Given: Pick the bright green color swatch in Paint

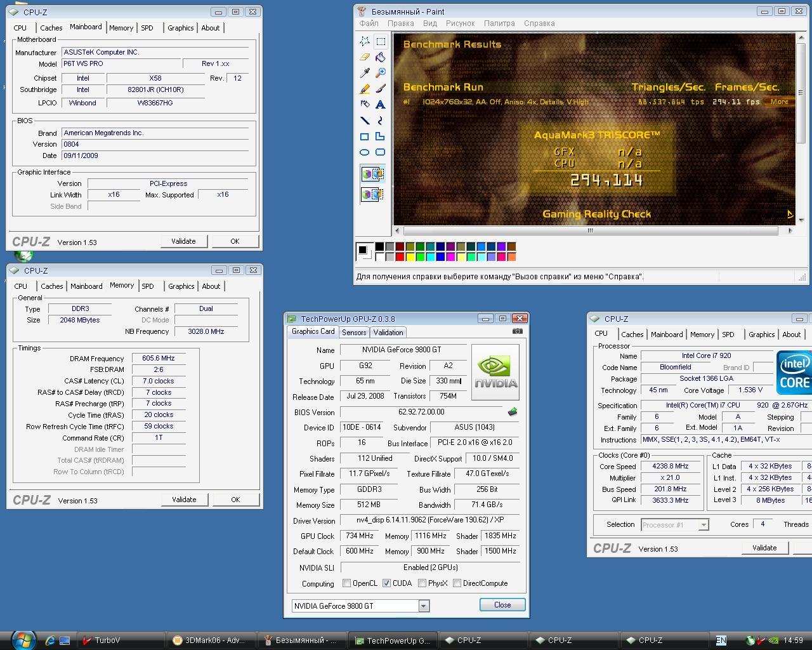Looking at the screenshot, I should tap(420, 257).
